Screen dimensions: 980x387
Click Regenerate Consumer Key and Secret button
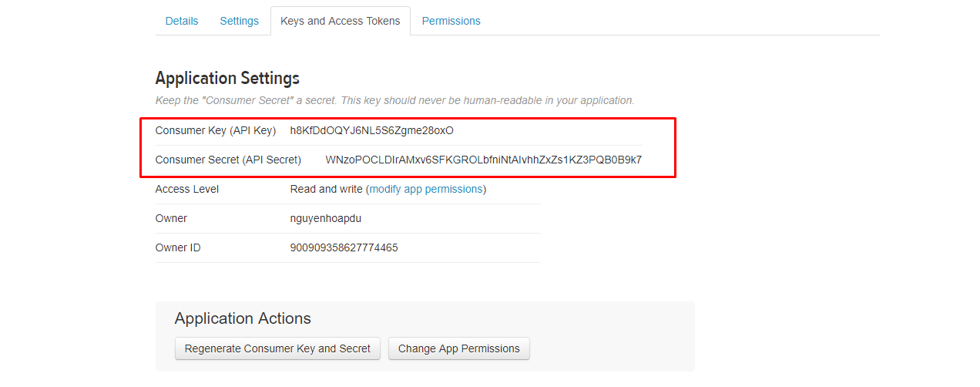(278, 348)
